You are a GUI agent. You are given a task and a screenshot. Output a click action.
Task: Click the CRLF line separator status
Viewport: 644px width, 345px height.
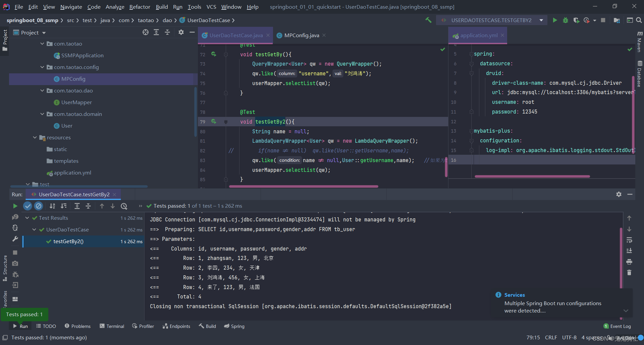tap(551, 337)
